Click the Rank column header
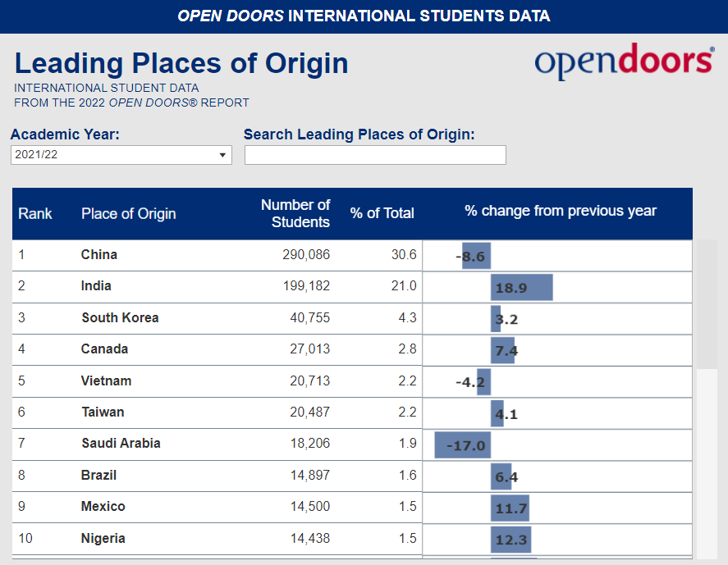 35,214
